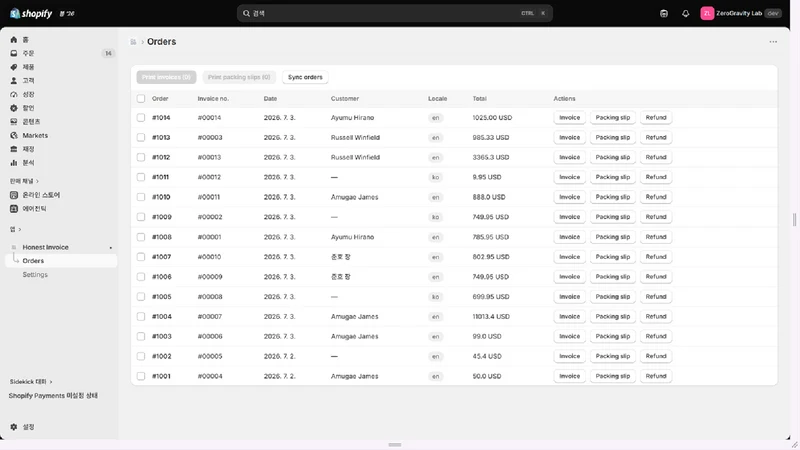Image resolution: width=800 pixels, height=450 pixels.
Task: Check the box for order #1012
Action: (x=141, y=157)
